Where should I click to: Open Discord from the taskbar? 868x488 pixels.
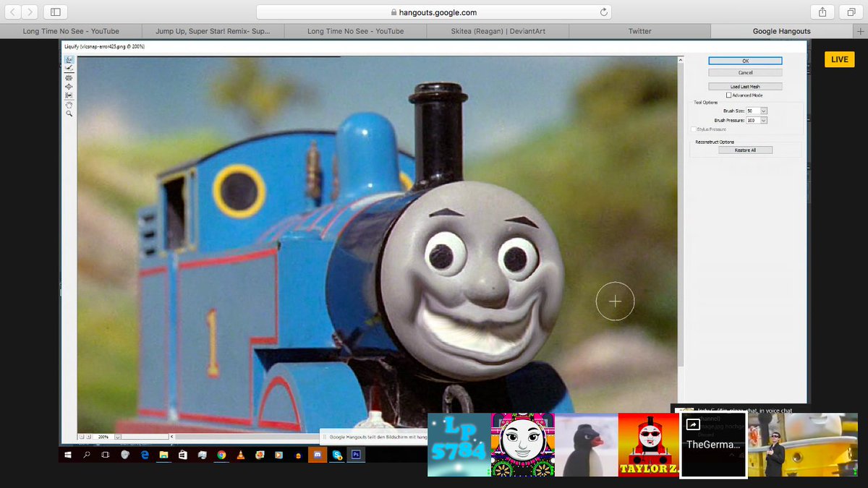click(x=318, y=455)
